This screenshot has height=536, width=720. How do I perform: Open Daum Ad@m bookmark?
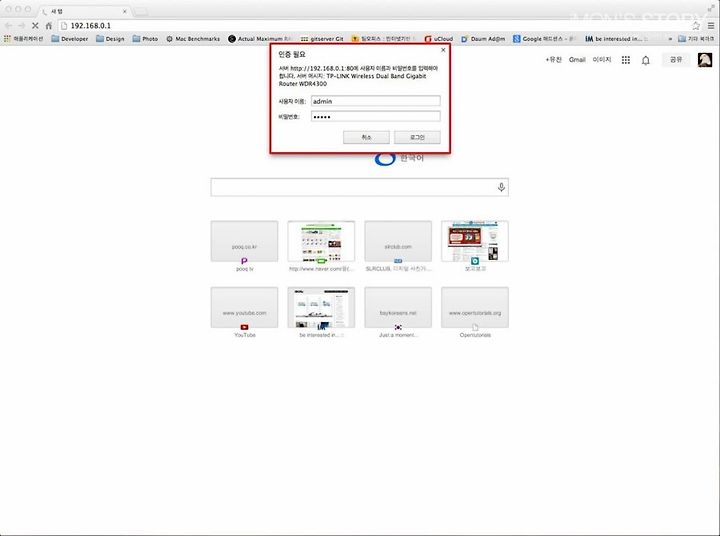483,39
